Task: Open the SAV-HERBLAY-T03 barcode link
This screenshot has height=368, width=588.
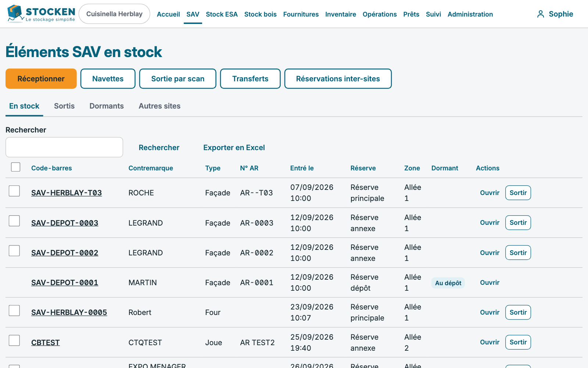Action: tap(67, 193)
